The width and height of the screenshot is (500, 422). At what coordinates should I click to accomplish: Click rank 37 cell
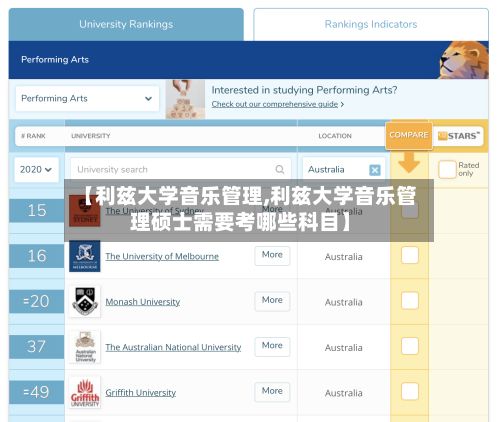37,347
